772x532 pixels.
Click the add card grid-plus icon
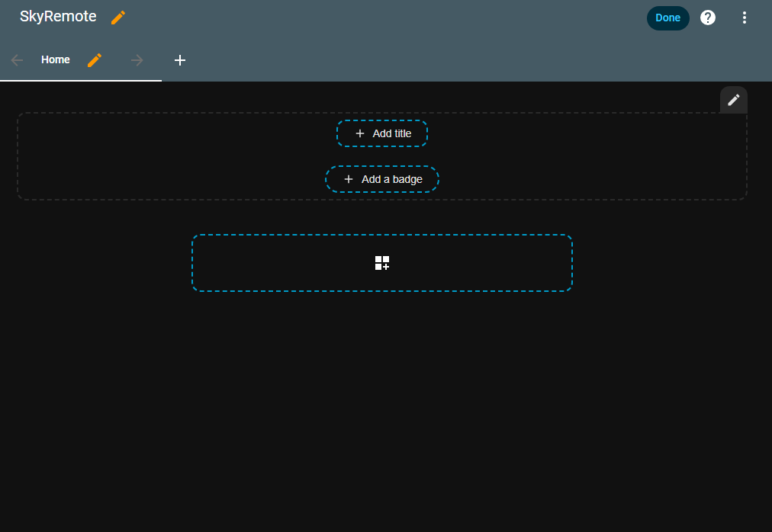click(382, 263)
